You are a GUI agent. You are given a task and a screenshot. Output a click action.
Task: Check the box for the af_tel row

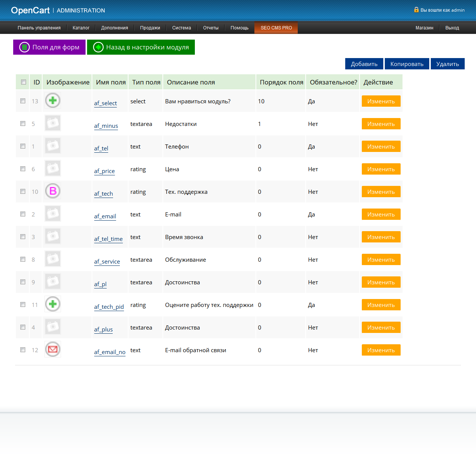[x=23, y=146]
